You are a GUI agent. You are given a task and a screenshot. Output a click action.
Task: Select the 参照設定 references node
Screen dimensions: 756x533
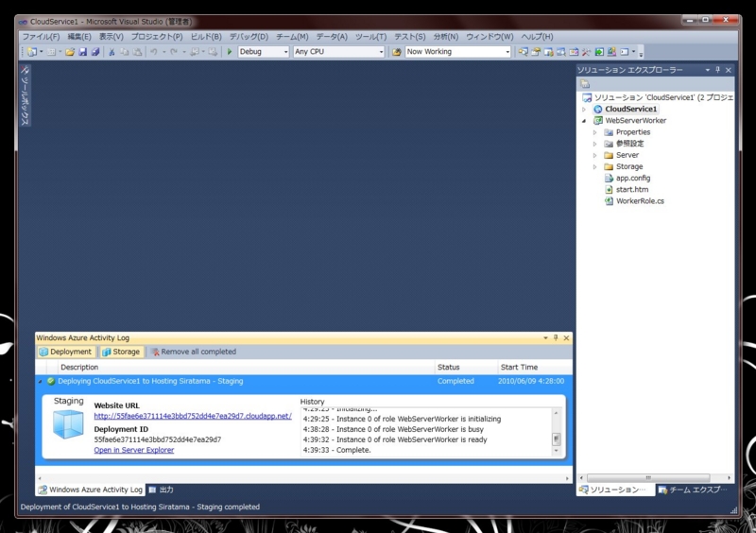pos(629,144)
